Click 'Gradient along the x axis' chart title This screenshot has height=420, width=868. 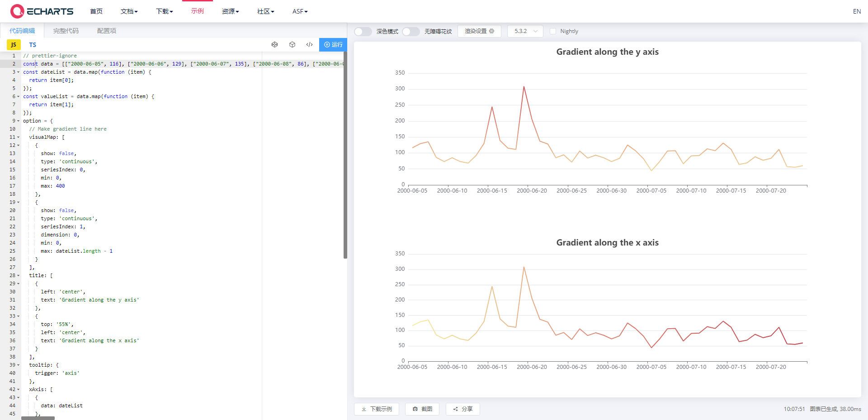click(607, 243)
